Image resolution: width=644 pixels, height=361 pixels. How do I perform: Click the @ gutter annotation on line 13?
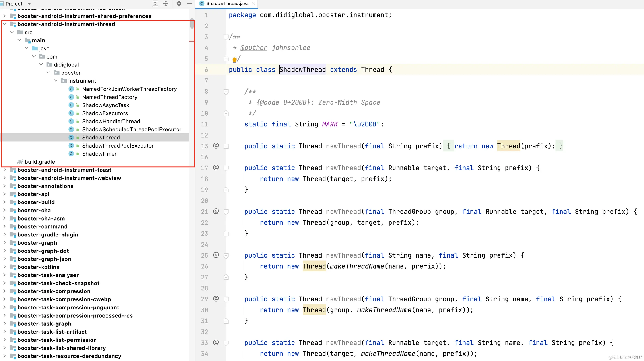pyautogui.click(x=216, y=146)
